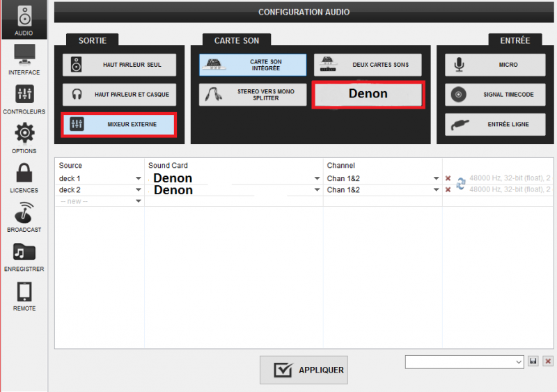Open the Interface settings section
The height and width of the screenshot is (392, 557).
click(x=24, y=59)
